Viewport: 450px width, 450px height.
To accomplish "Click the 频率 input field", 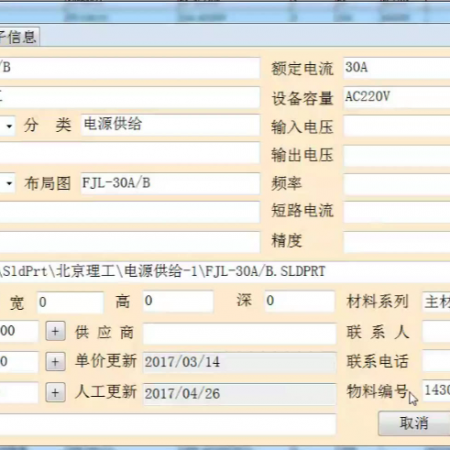I will tap(397, 184).
